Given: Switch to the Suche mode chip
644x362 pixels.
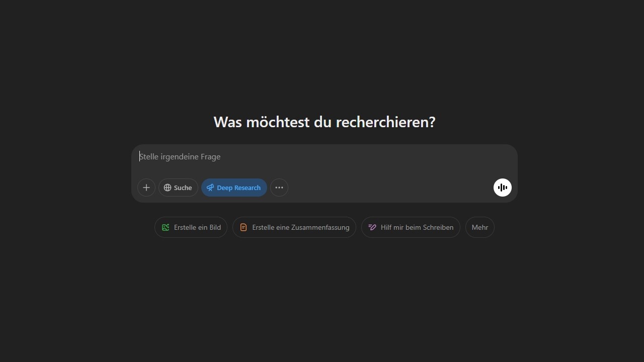Looking at the screenshot, I should tap(178, 188).
